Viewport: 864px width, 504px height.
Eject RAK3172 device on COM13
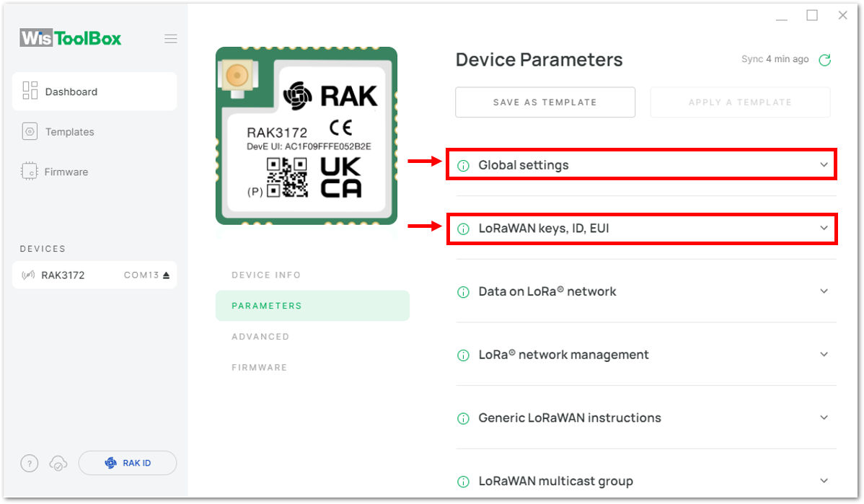tap(167, 275)
